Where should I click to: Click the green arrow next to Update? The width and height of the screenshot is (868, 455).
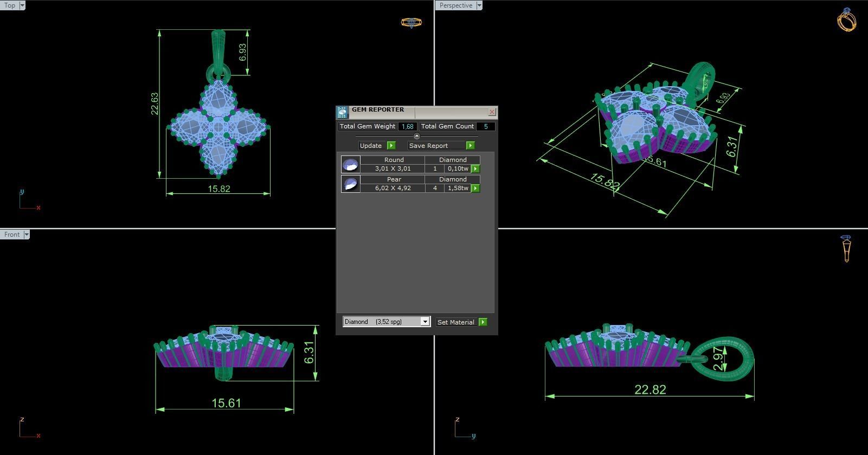pyautogui.click(x=391, y=146)
